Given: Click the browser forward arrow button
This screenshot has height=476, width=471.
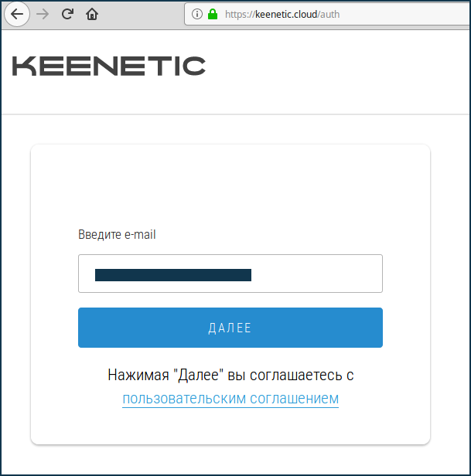Looking at the screenshot, I should click(x=43, y=14).
